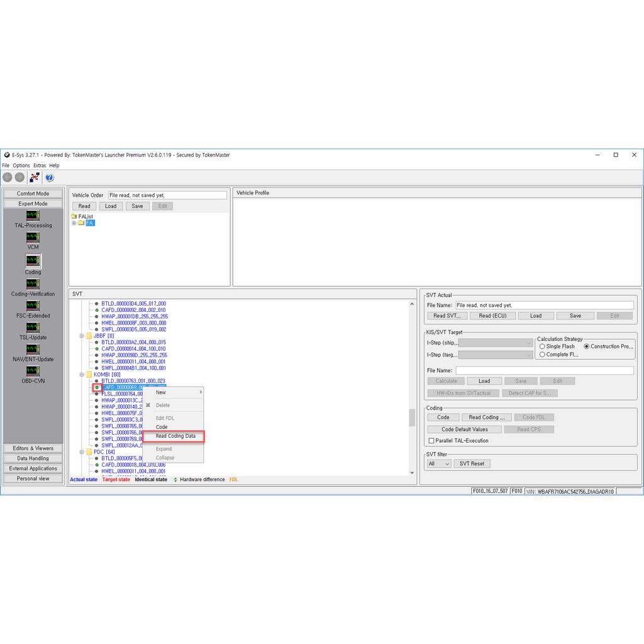Enable the Parallel TAL-Execution checkbox

pos(431,441)
